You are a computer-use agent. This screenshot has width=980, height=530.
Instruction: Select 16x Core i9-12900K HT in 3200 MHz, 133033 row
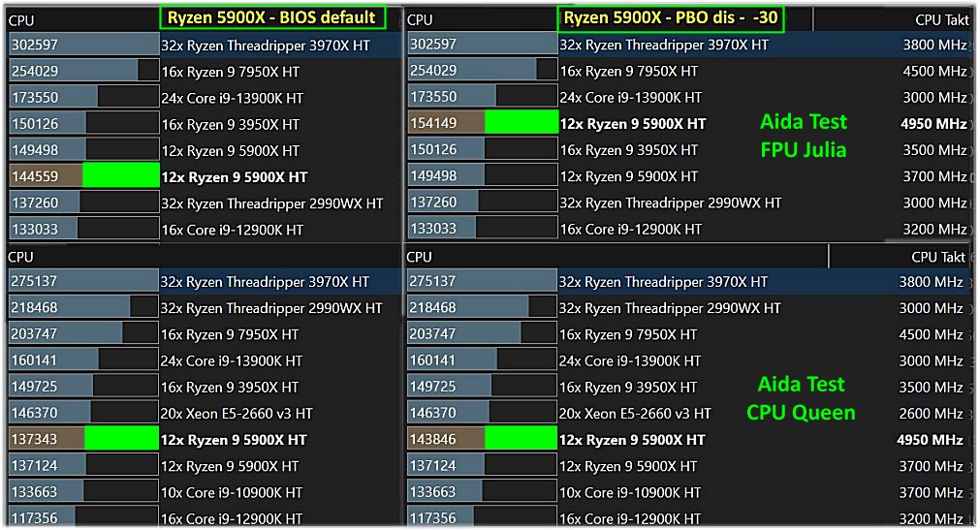[x=631, y=230]
